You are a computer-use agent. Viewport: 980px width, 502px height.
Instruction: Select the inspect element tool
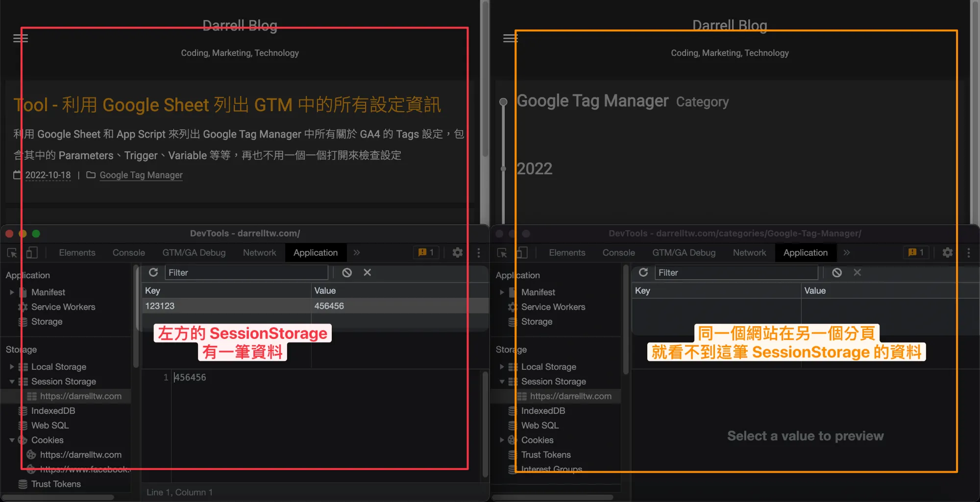tap(11, 253)
